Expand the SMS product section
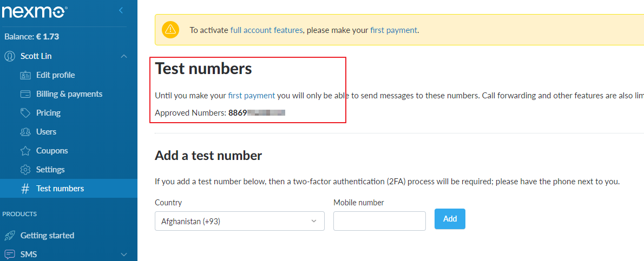The width and height of the screenshot is (644, 261). [x=124, y=254]
